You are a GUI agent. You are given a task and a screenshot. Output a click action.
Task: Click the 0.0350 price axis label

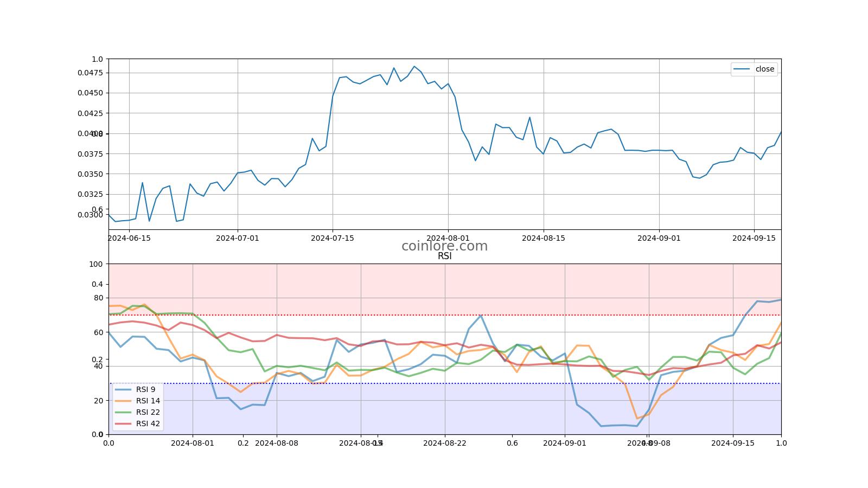(x=90, y=174)
